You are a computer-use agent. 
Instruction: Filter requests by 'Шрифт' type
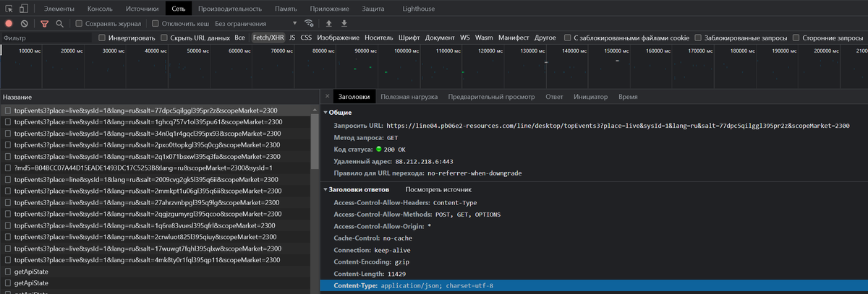point(409,38)
